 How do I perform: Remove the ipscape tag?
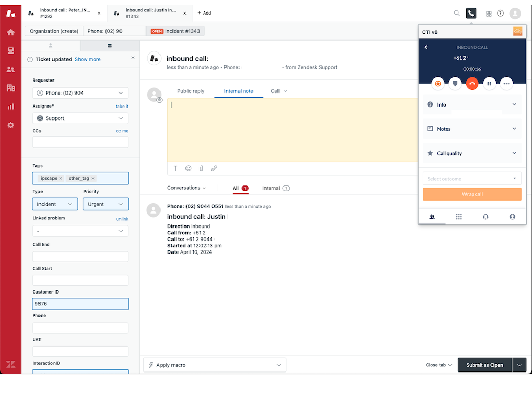(x=61, y=178)
